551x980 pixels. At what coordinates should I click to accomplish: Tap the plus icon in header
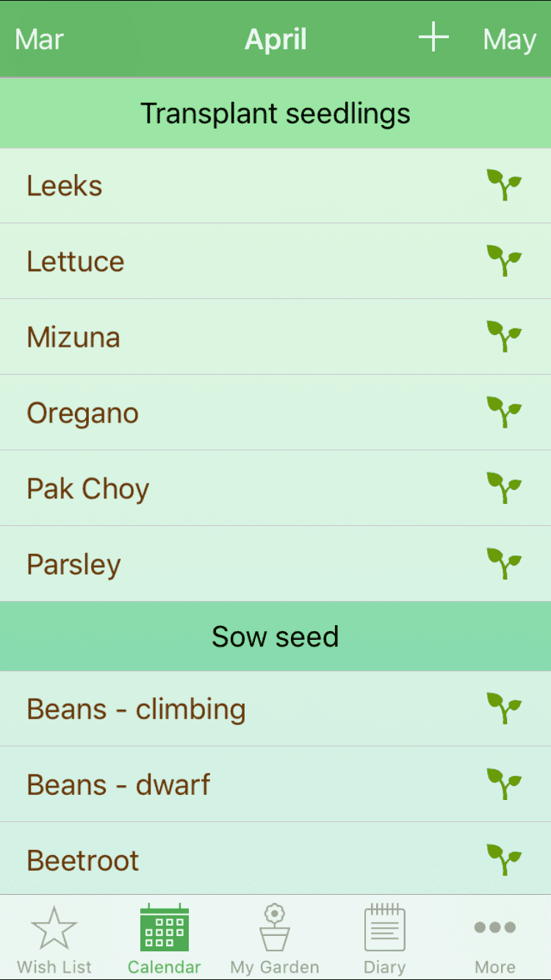coord(433,37)
